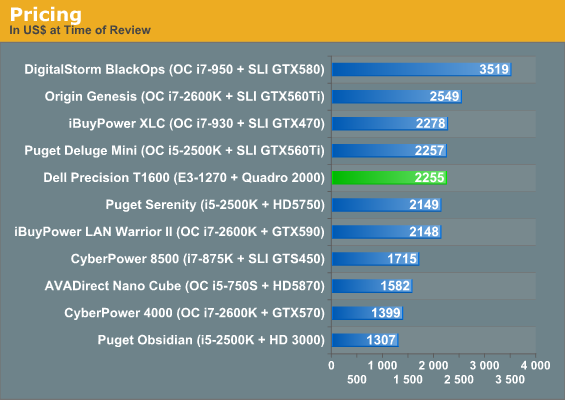The width and height of the screenshot is (565, 400).
Task: Click the bar value 1307
Action: click(381, 340)
